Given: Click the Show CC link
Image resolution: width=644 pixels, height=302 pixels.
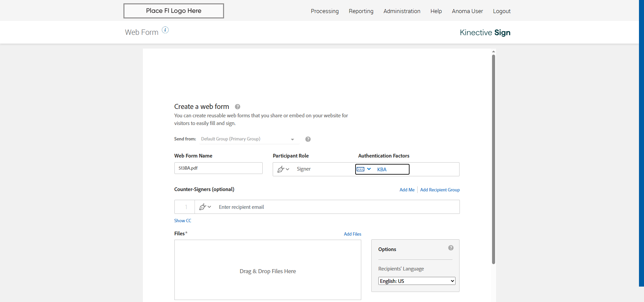Looking at the screenshot, I should [x=182, y=221].
